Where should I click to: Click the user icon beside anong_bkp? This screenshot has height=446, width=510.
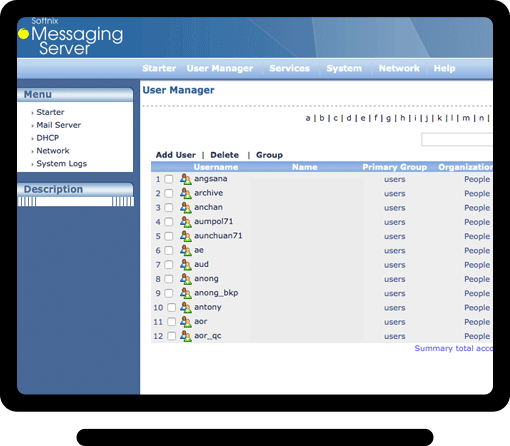(186, 293)
